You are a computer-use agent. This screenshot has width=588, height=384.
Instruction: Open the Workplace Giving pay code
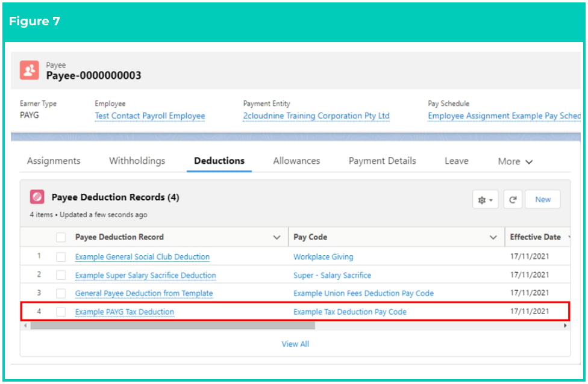coord(324,256)
